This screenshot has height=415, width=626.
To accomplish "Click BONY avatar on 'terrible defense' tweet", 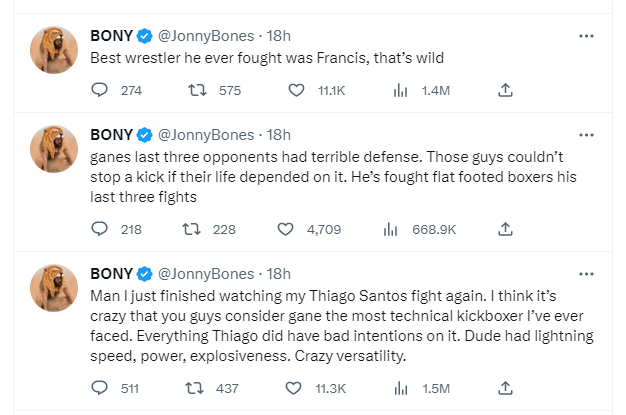I will (54, 148).
